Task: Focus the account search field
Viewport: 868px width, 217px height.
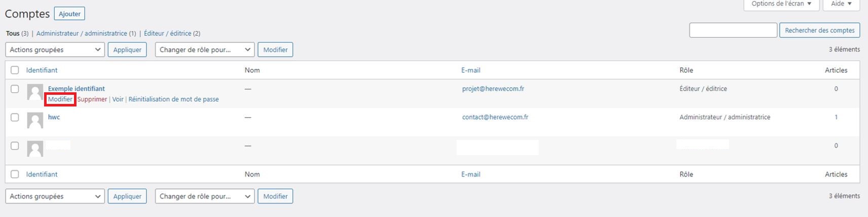Action: (733, 30)
